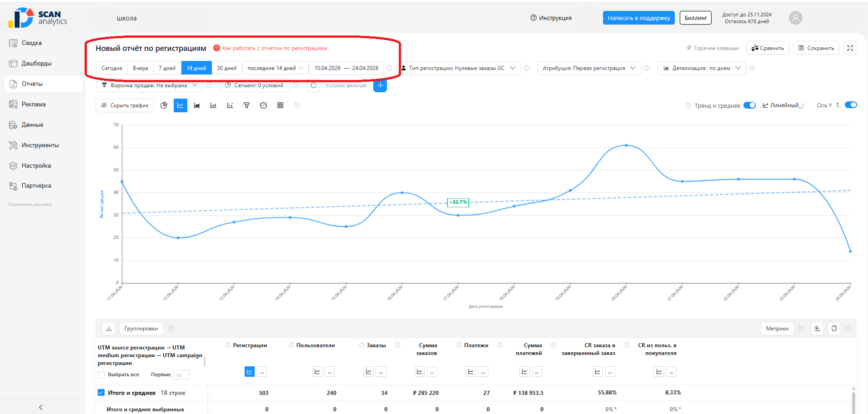Open Данные in sidebar
This screenshot has height=414, width=868.
pos(43,125)
